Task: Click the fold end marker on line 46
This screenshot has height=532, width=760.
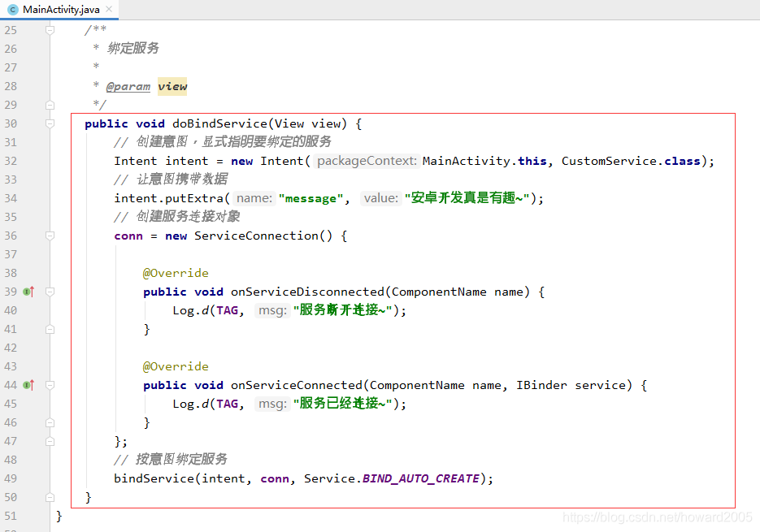Action: click(x=50, y=422)
